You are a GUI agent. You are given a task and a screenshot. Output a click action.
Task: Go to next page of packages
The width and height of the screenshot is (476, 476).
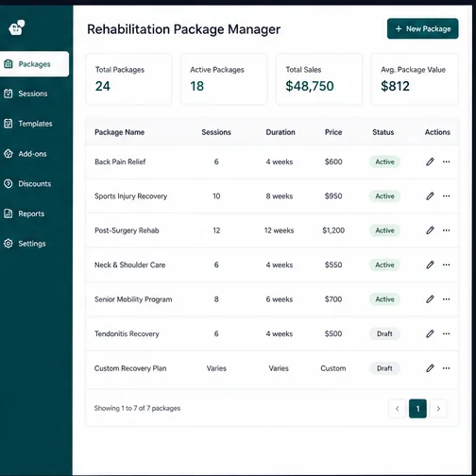click(438, 408)
